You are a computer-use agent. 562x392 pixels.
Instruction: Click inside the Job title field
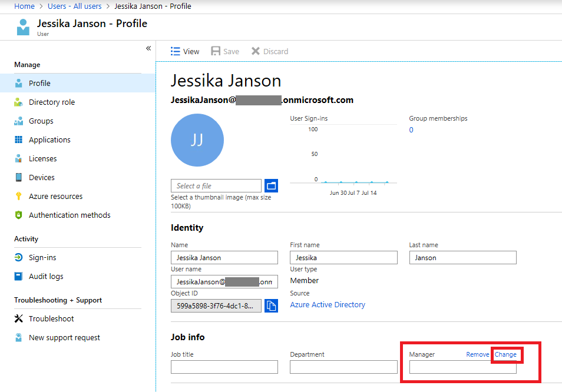pos(224,367)
